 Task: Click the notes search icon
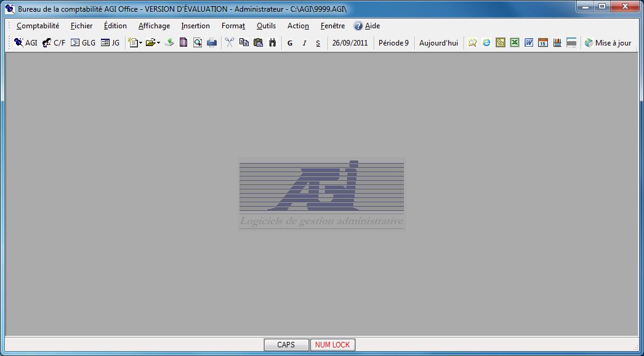click(472, 42)
